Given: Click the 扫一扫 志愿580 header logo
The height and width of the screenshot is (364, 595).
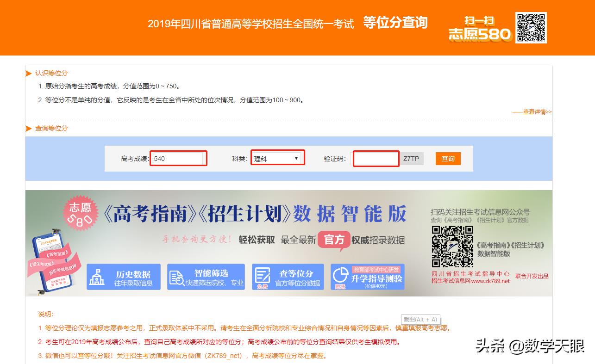Looking at the screenshot, I should 479,29.
